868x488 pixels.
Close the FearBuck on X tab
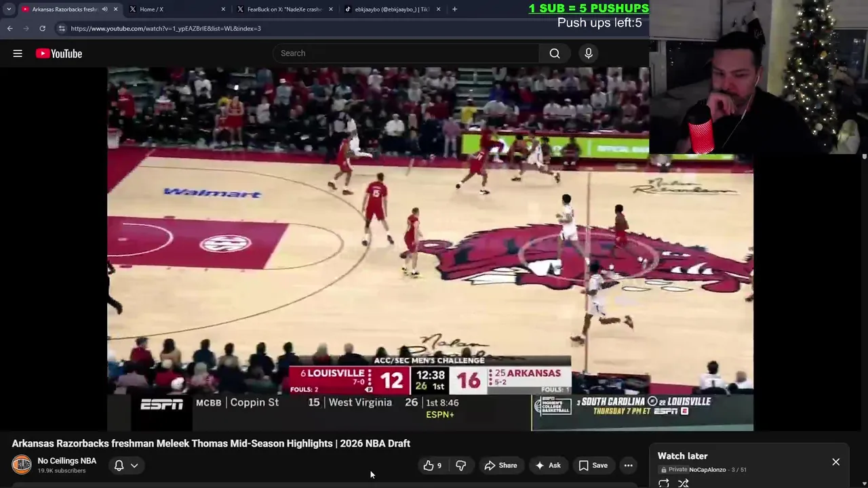[x=331, y=9]
